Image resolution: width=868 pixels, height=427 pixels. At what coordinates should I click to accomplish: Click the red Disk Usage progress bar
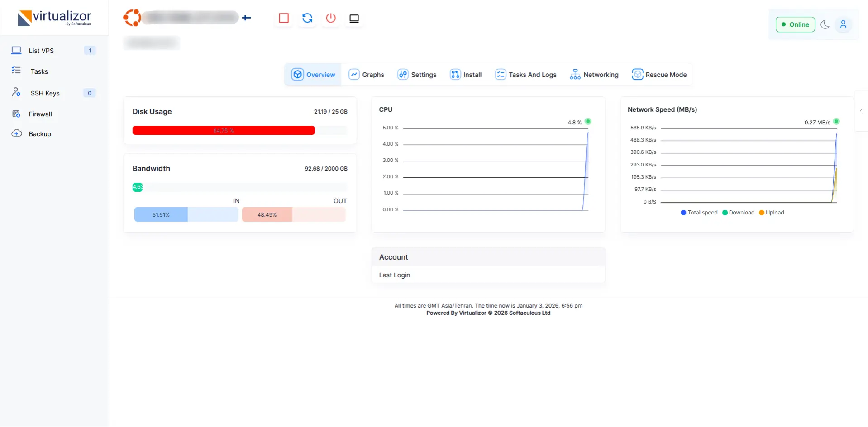(x=224, y=130)
